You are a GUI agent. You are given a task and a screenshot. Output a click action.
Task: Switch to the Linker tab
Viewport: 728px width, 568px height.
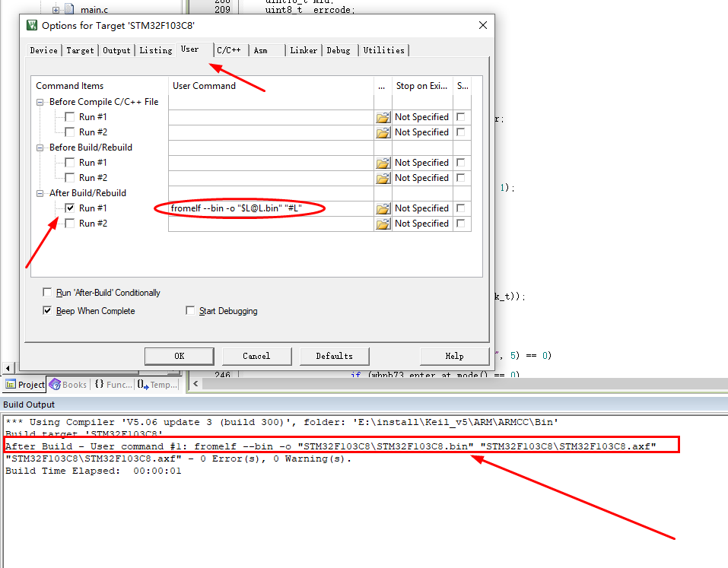click(x=304, y=50)
